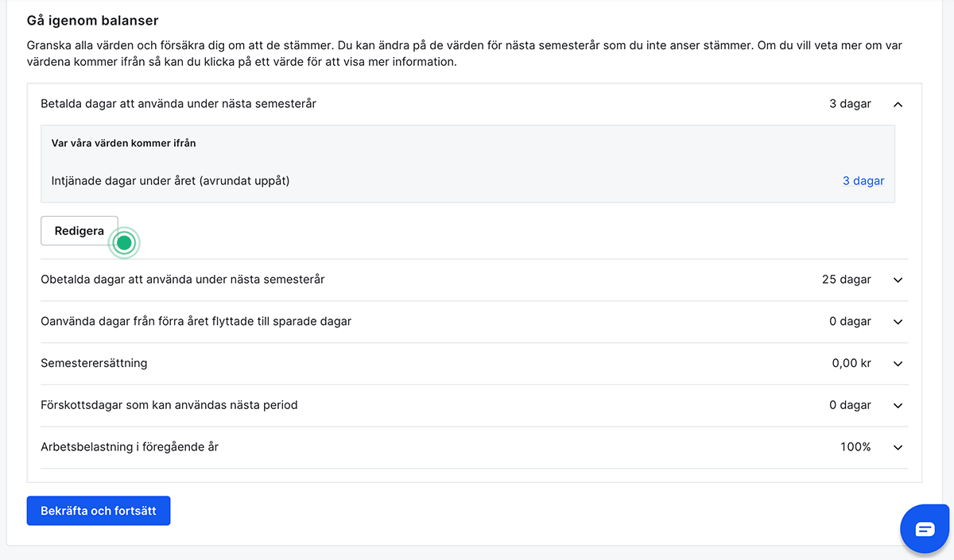Click the Redigera button
Viewport: 954px width, 560px height.
(x=79, y=231)
